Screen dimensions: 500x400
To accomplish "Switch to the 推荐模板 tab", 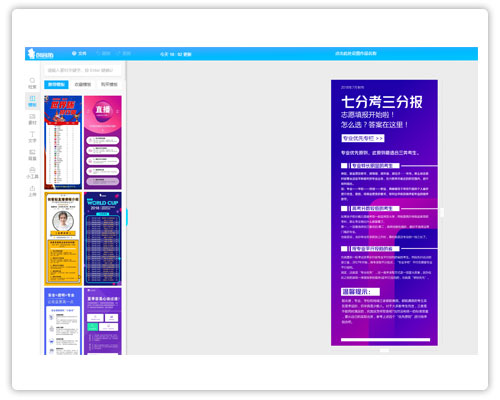I will (56, 84).
